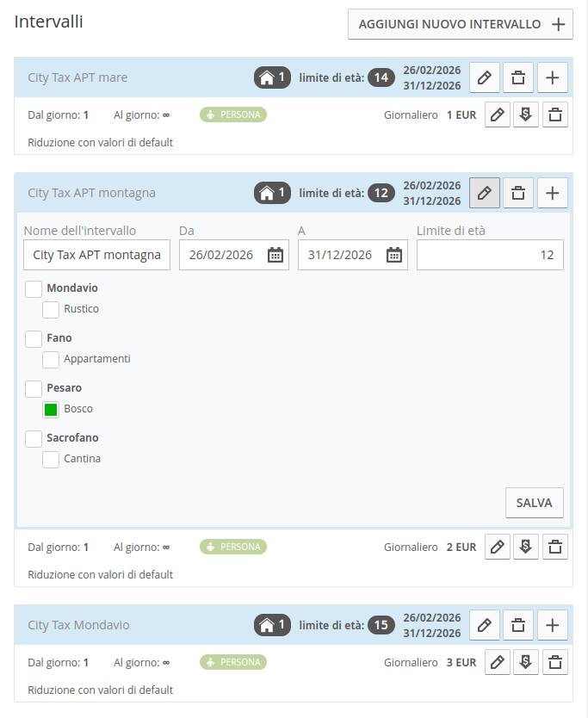Open calendar picker for the A date
This screenshot has width=588, height=718.
point(393,255)
